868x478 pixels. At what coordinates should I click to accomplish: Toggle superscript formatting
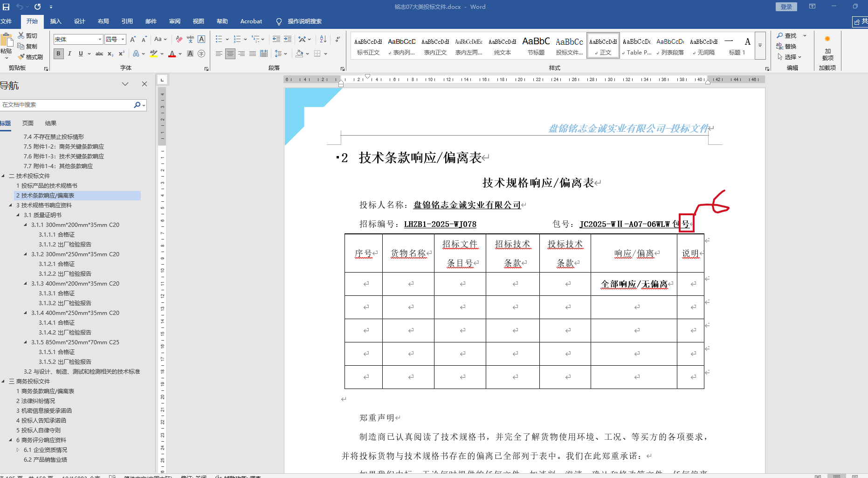click(122, 54)
